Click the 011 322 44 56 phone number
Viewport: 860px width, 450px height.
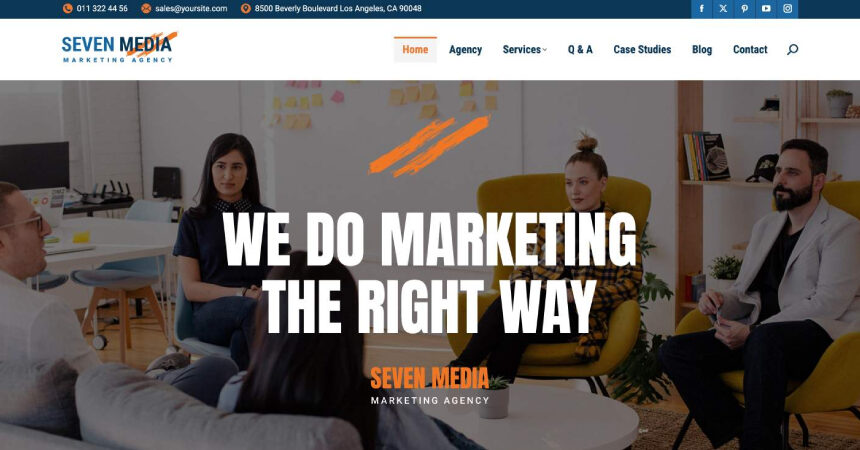102,8
